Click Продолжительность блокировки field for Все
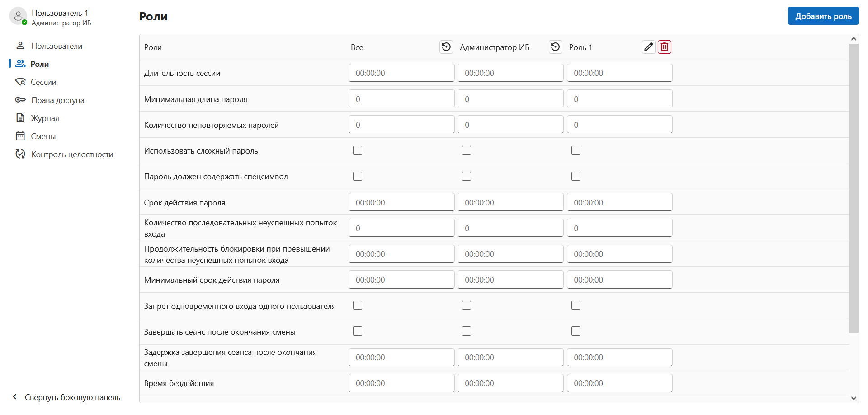Image resolution: width=868 pixels, height=415 pixels. coord(401,254)
